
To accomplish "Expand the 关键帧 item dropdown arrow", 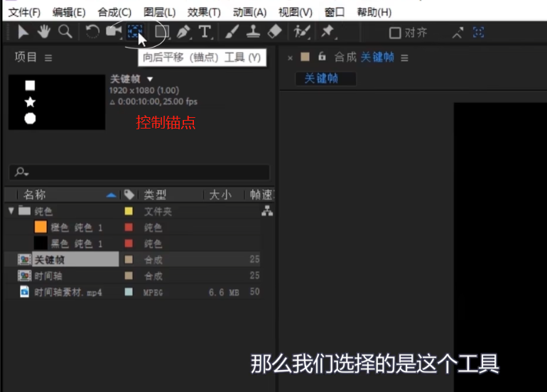I will [x=150, y=79].
